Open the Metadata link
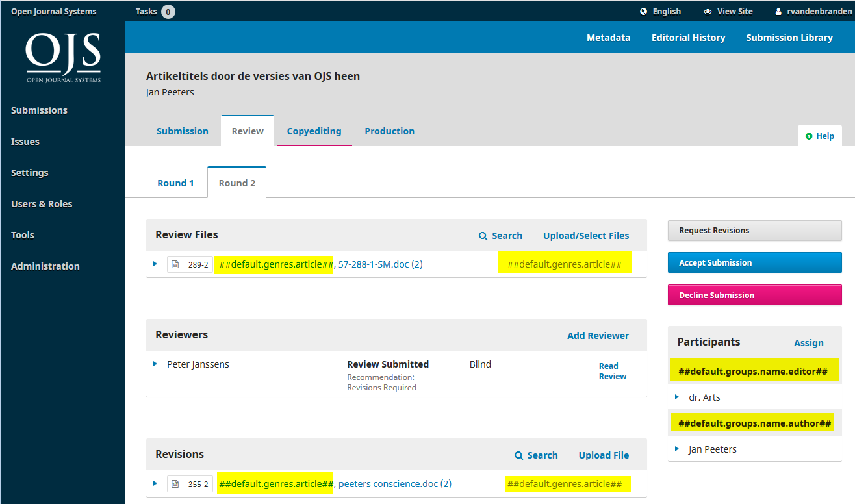Image resolution: width=855 pixels, height=504 pixels. (609, 38)
